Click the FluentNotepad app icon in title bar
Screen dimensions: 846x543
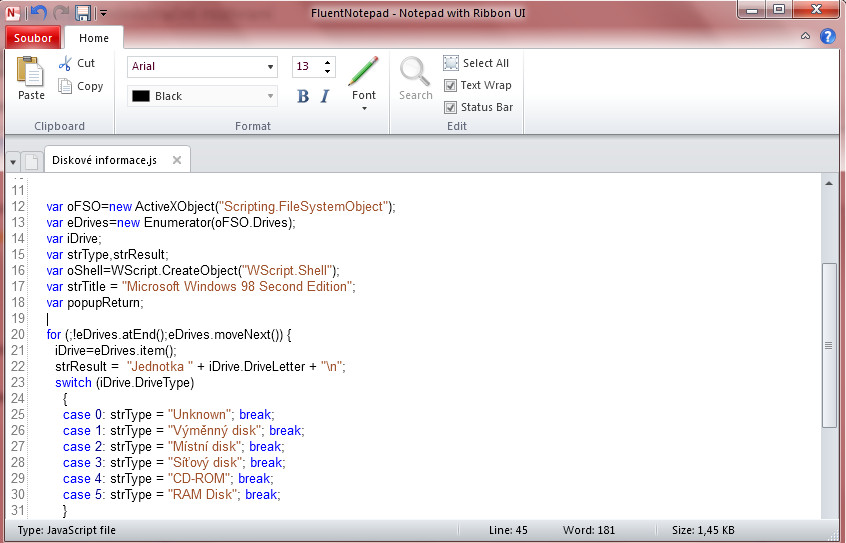(x=13, y=12)
